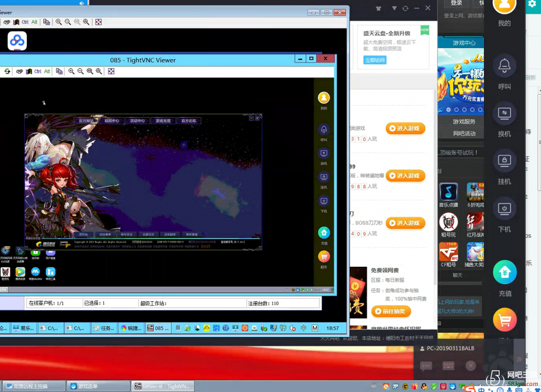Open the dropdown arrow in game menu header

pos(394,8)
